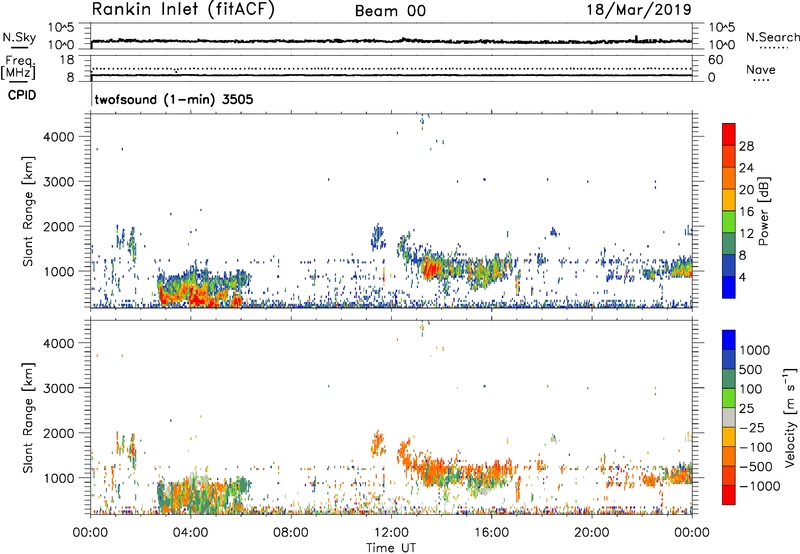Screen dimensions: 800x554
Task: Select the 'Time UT' axis title
Action: tap(391, 548)
